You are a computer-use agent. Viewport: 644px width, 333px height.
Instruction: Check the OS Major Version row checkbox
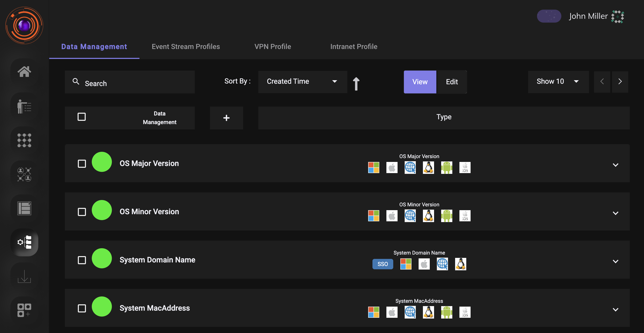tap(82, 164)
